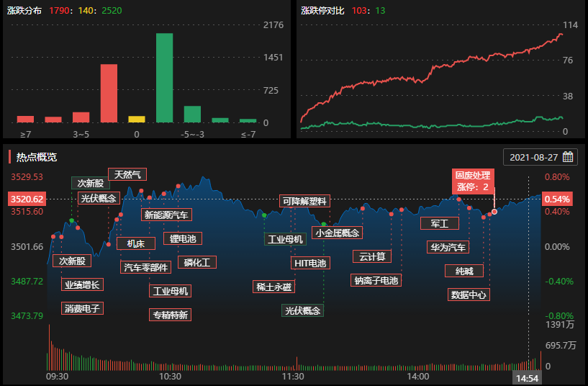Open the calendar icon next to the date

[x=567, y=157]
